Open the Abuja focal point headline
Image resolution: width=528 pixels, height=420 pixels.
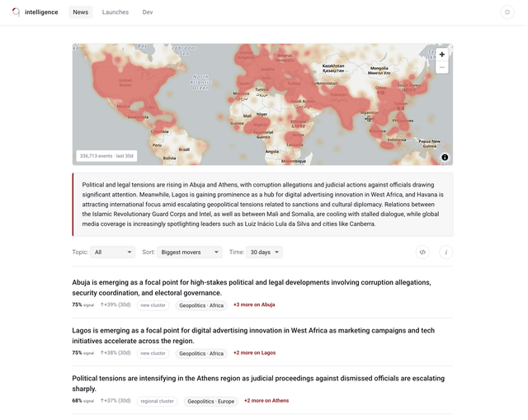pyautogui.click(x=252, y=288)
